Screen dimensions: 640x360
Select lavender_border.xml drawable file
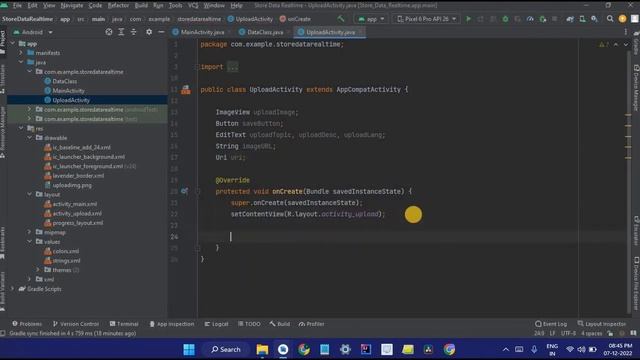point(78,176)
